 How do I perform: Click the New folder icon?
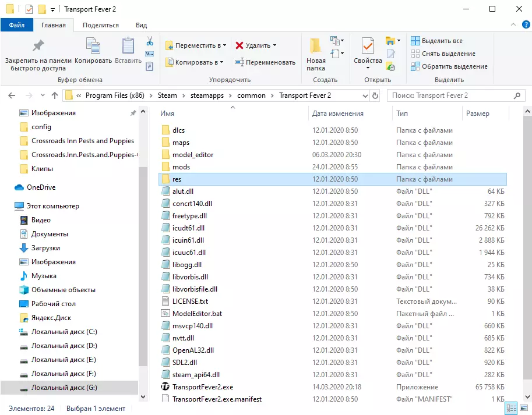click(316, 45)
